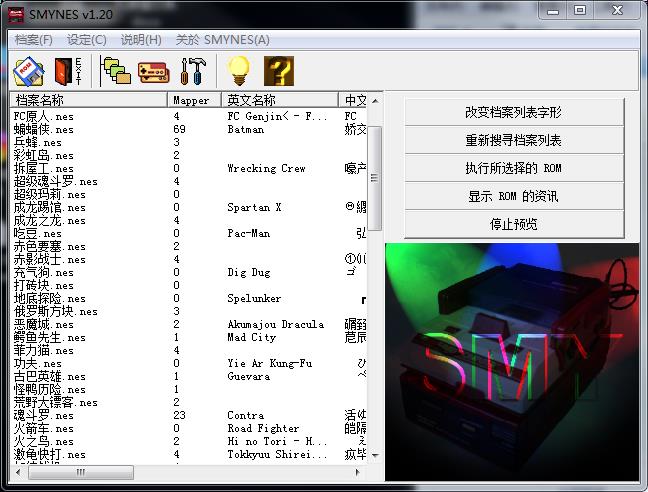
Task: Select the 成龙踢馆.nes file
Action: [50, 207]
